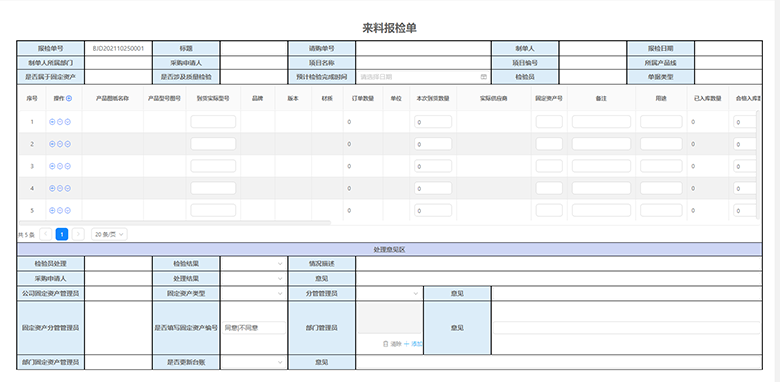
Task: Click the 固定资产号 input in row 3
Action: (549, 166)
